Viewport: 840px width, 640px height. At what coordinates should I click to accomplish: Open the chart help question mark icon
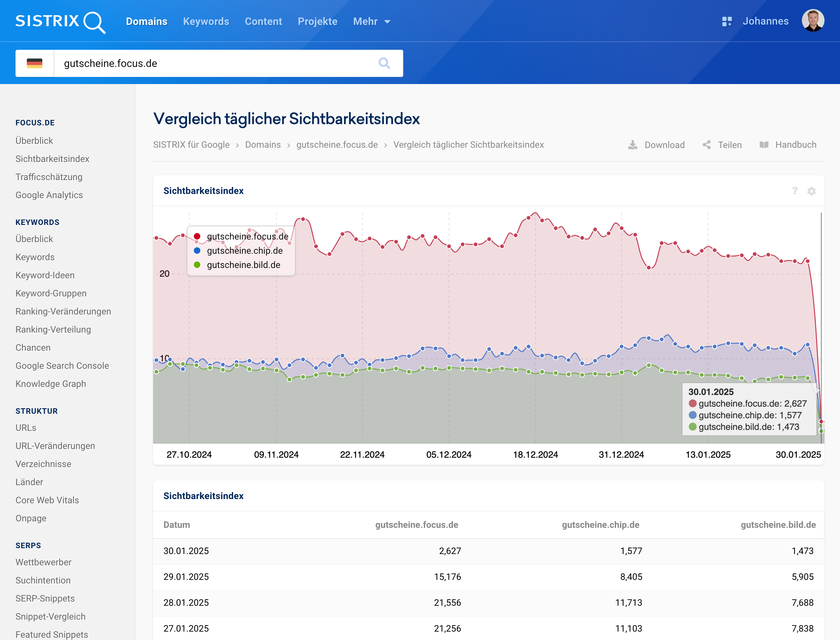coord(795,191)
